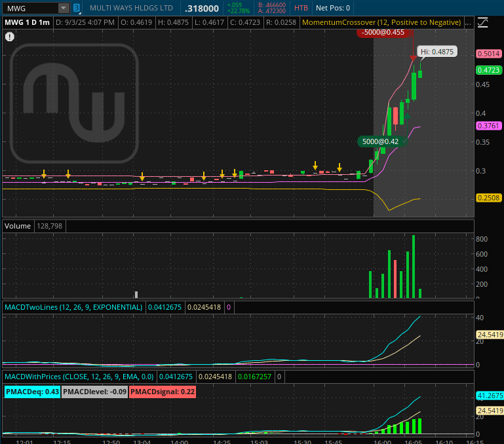Click the MULTI WAYS HLDGS LTD name
Screen dimensions: 504x444
coord(131,8)
